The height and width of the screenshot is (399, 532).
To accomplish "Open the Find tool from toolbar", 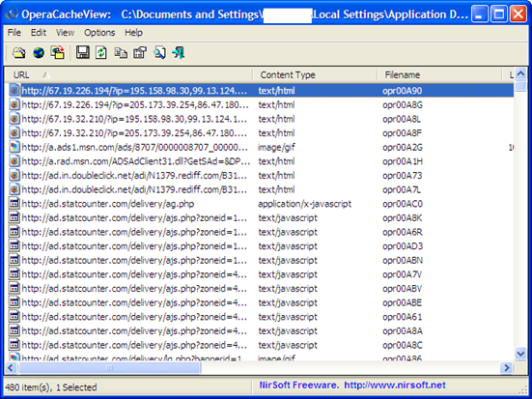I will click(x=159, y=53).
